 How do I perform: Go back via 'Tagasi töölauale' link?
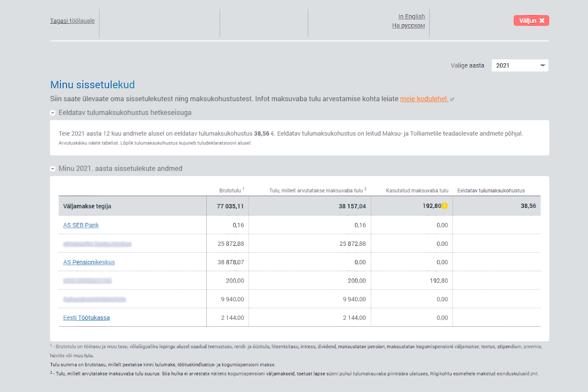click(72, 21)
